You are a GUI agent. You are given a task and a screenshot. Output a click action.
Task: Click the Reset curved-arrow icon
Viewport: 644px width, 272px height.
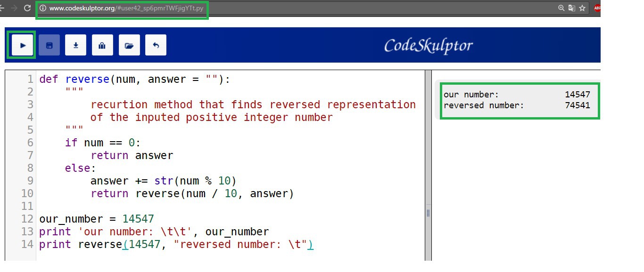click(156, 45)
